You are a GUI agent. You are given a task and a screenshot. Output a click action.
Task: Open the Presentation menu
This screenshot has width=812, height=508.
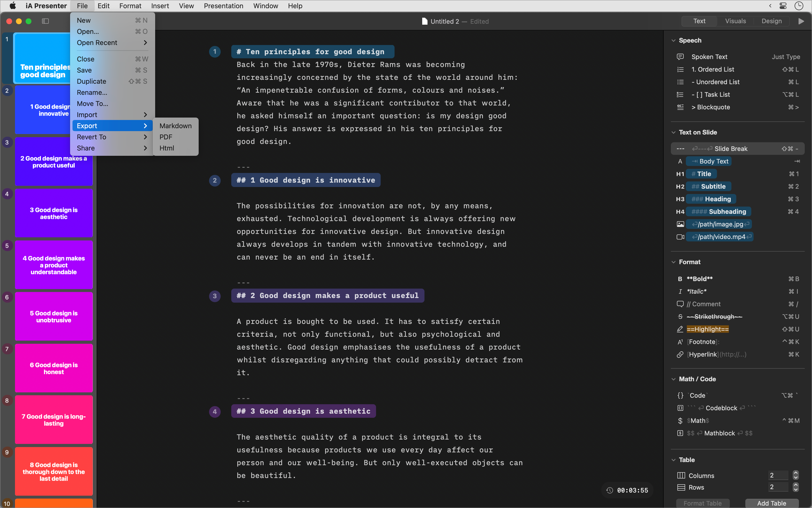[224, 6]
